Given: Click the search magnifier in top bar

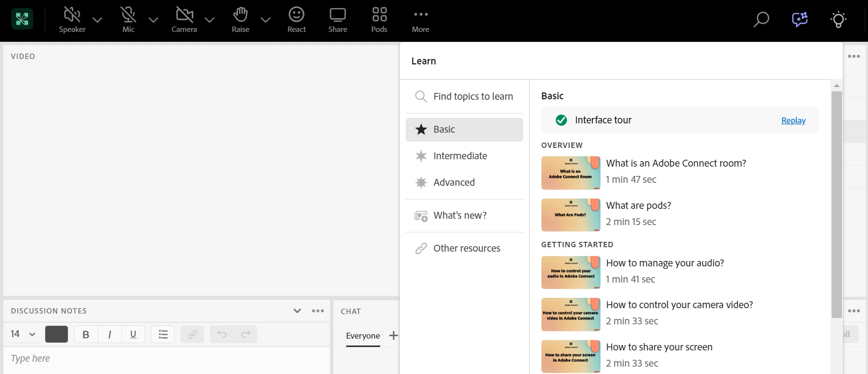Looking at the screenshot, I should (x=761, y=20).
